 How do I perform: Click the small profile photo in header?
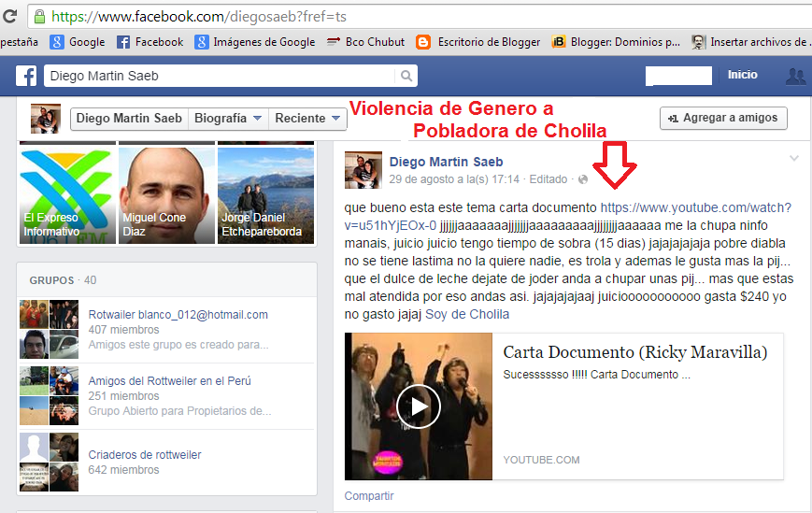click(x=46, y=119)
